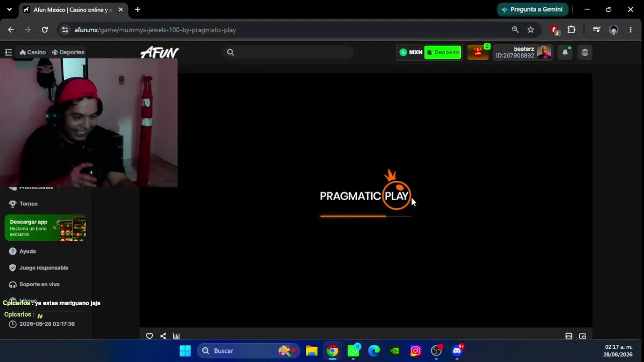The width and height of the screenshot is (644, 362).
Task: Open the rewards chest icon
Action: coord(478,52)
